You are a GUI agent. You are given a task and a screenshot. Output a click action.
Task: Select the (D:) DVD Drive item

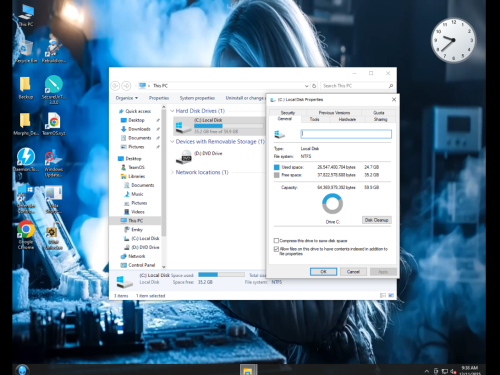point(199,156)
